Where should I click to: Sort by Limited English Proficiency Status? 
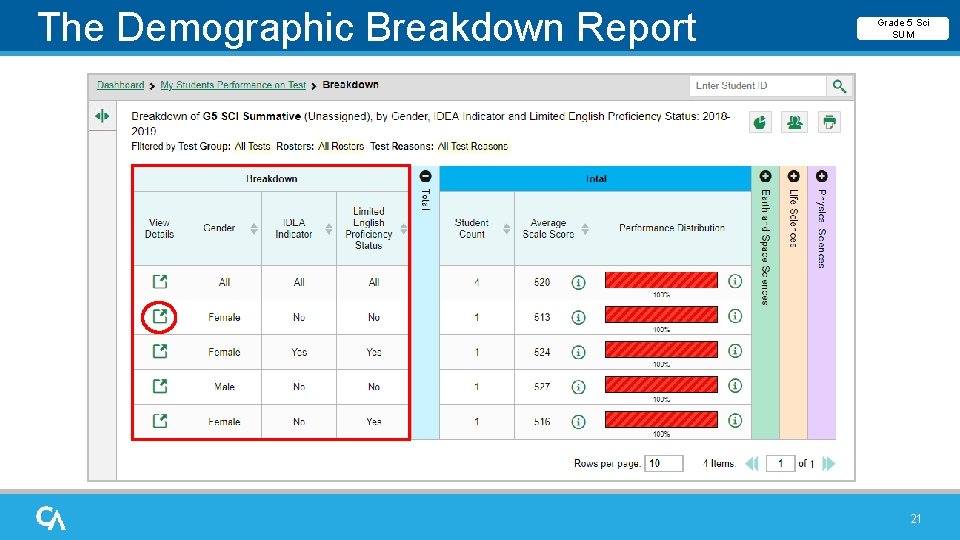tap(403, 229)
